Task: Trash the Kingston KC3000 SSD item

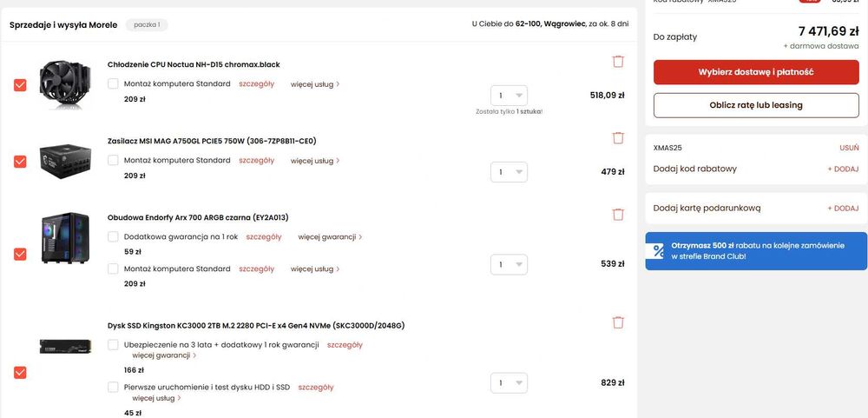Action: 618,322
